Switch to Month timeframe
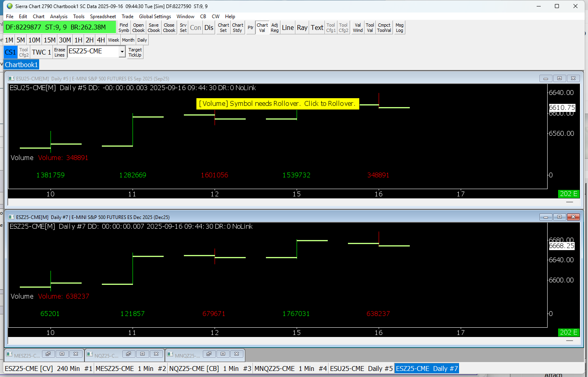Viewport: 588px width, 377px height. [x=128, y=40]
